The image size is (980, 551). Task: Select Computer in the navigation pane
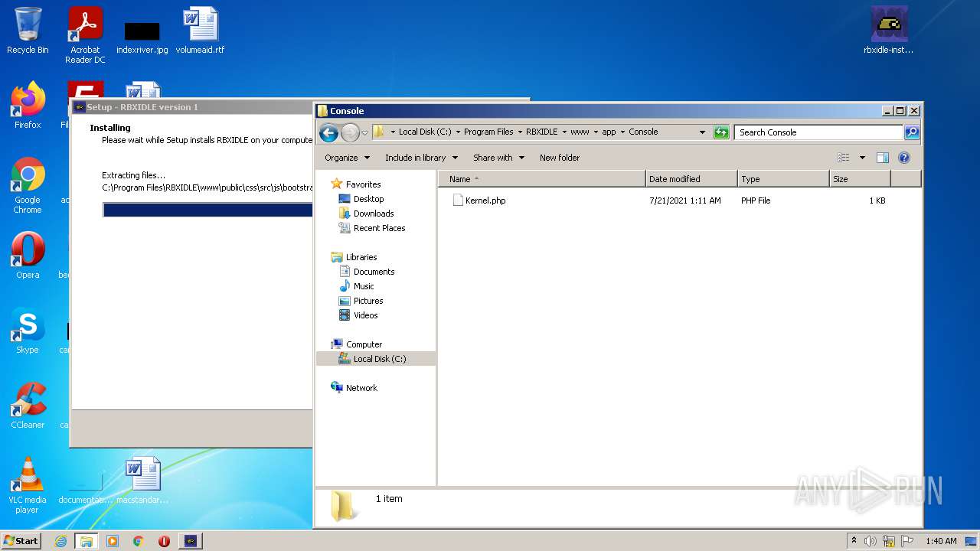(x=364, y=344)
